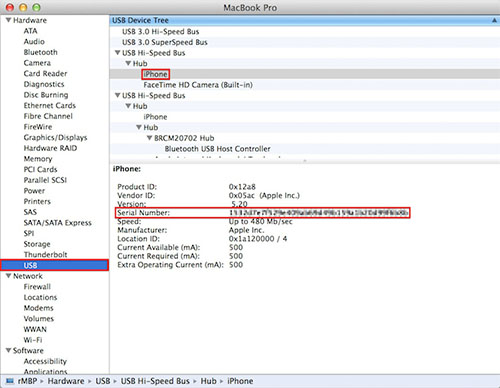Viewport: 500px width, 388px height.
Task: Click the USB Device Tree sort arrow
Action: pos(494,20)
